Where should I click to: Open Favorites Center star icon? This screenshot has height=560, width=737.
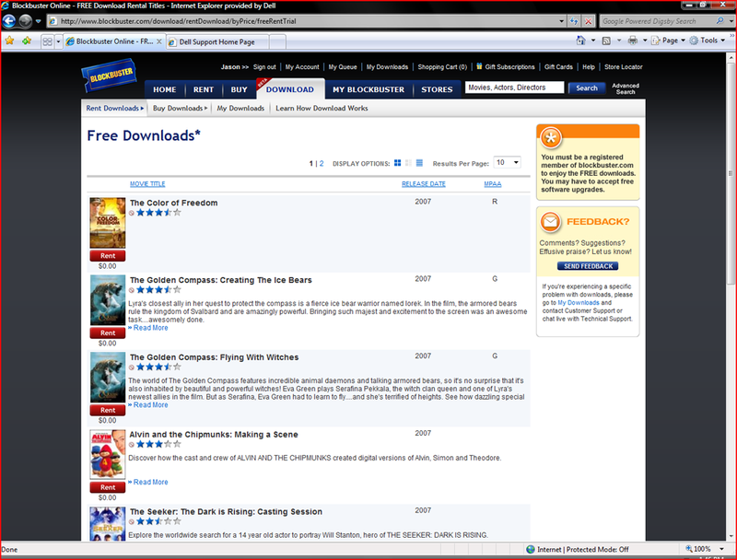coord(9,41)
